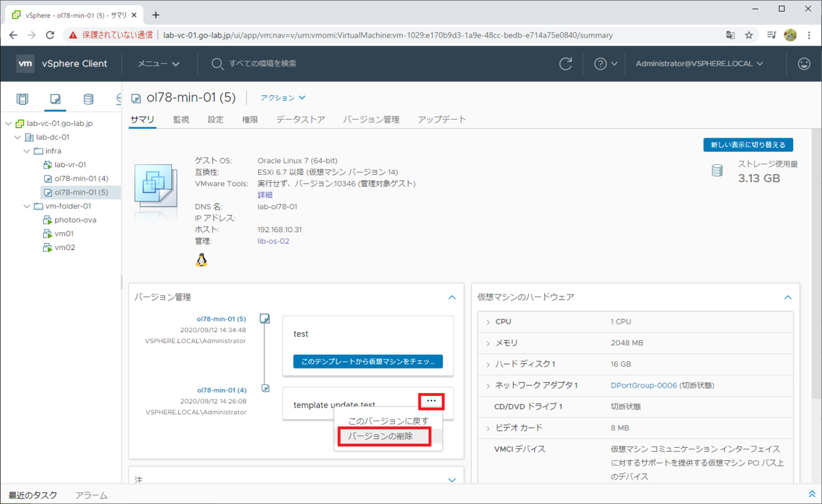Viewport: 822px width, 504px height.
Task: Collapse the infra folder in tree
Action: click(x=27, y=151)
